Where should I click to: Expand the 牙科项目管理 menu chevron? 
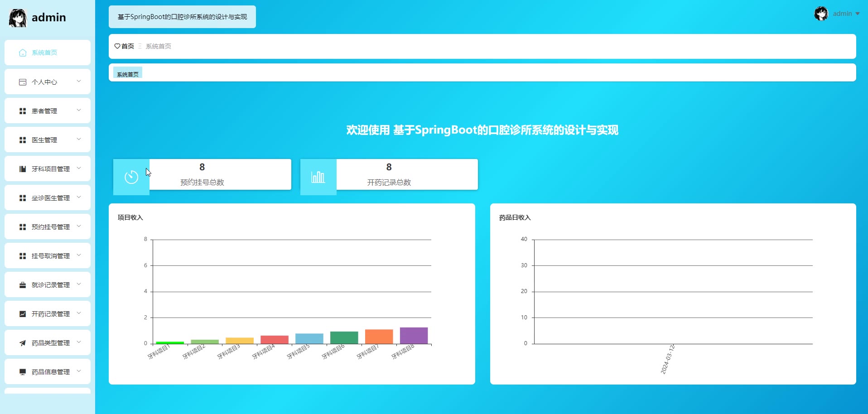coord(79,168)
